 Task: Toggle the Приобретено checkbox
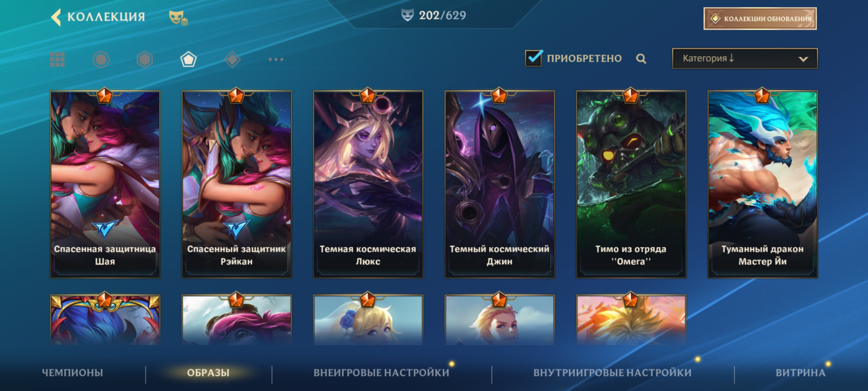(534, 58)
